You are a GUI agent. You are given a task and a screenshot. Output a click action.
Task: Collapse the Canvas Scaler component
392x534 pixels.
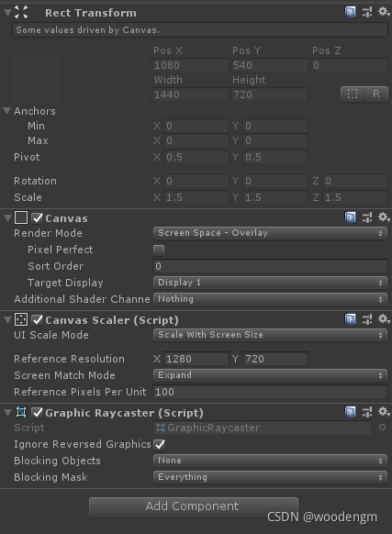point(7,320)
